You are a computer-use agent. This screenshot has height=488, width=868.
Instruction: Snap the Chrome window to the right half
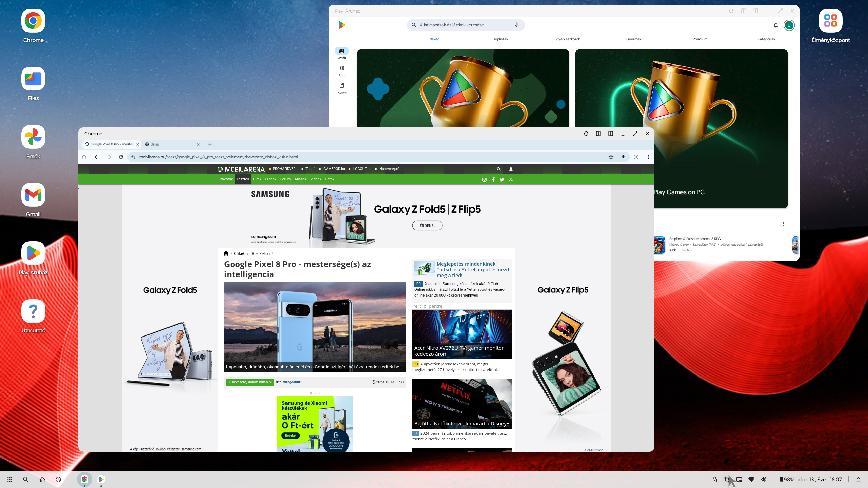pyautogui.click(x=611, y=134)
